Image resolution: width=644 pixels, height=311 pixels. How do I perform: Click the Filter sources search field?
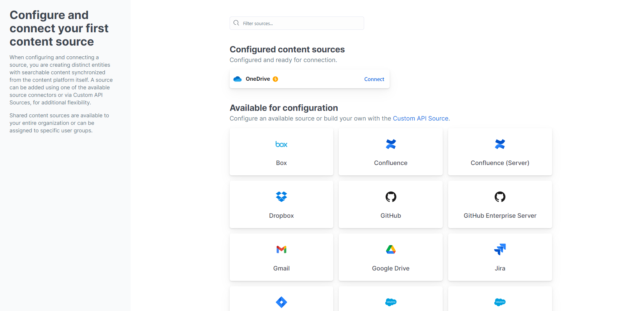click(297, 23)
